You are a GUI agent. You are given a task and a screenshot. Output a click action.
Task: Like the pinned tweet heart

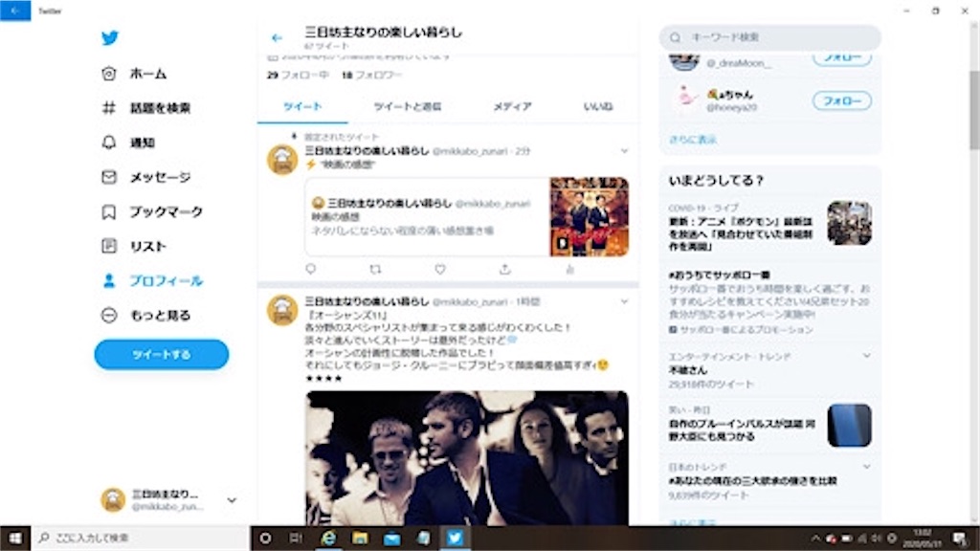[440, 269]
